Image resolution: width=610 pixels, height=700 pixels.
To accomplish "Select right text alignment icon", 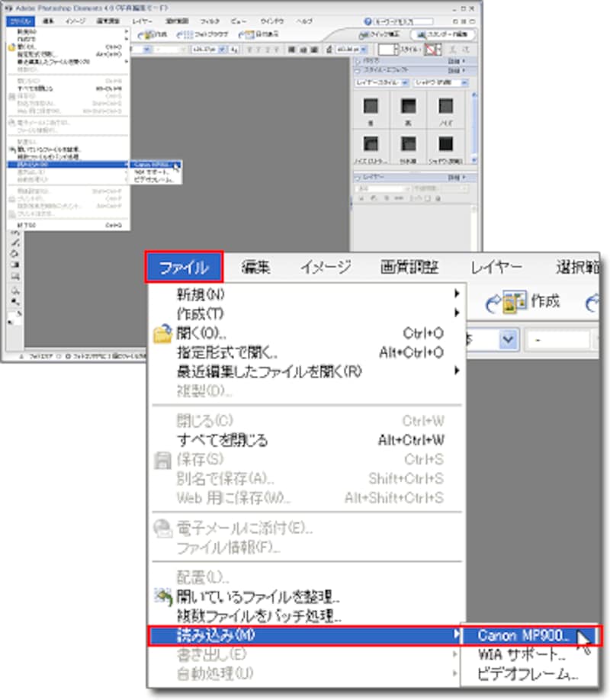I will coord(314,50).
